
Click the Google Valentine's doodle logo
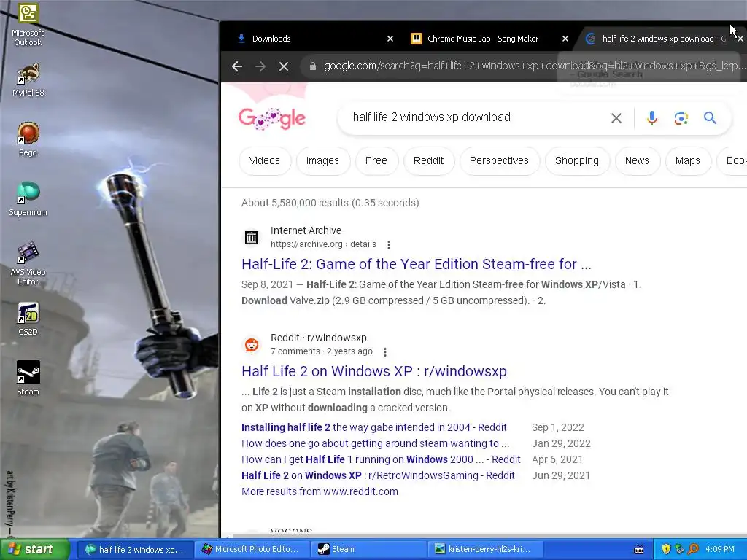click(x=271, y=118)
